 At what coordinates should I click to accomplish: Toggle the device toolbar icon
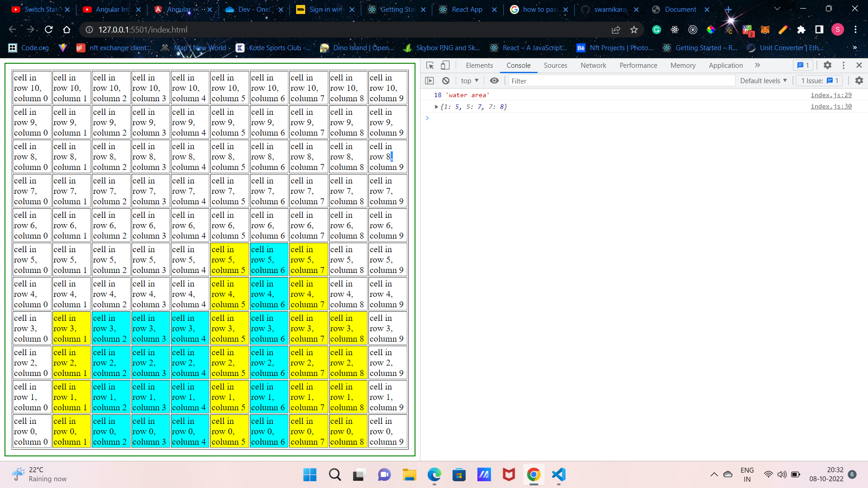tap(445, 66)
